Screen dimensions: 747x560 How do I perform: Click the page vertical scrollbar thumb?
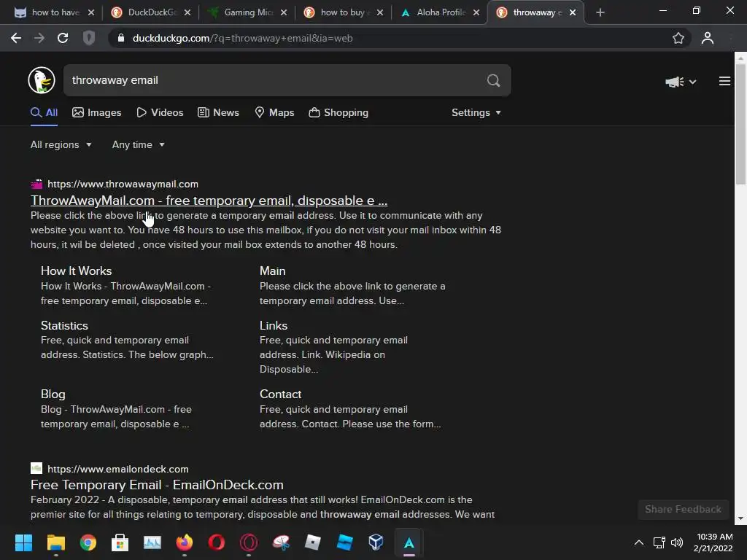[740, 124]
